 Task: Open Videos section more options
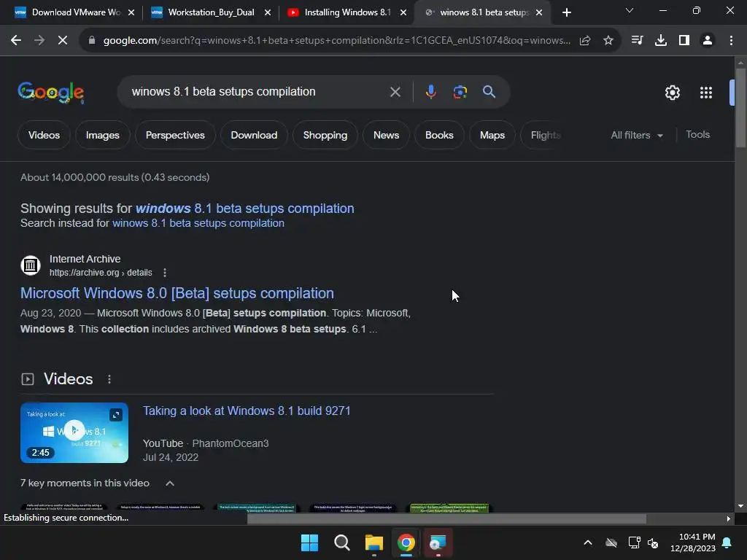[x=109, y=379]
